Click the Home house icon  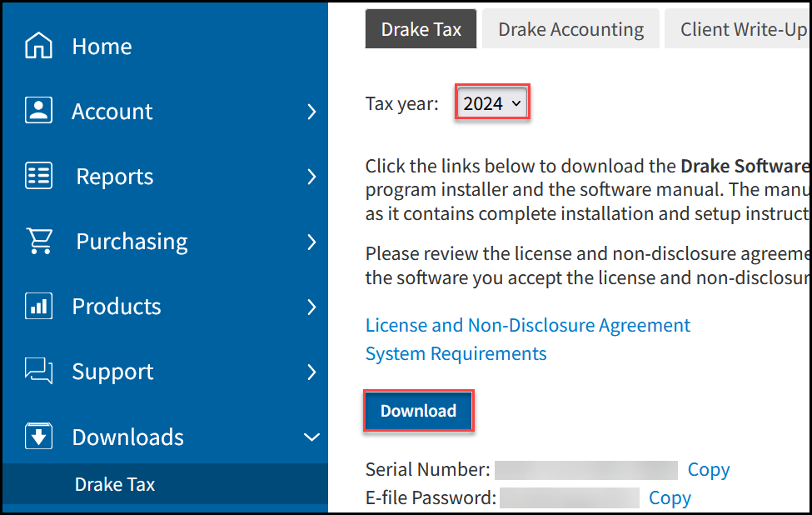point(39,46)
